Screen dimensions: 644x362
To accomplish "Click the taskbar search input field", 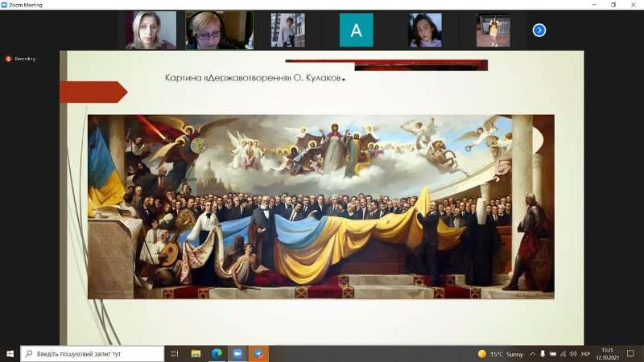I will click(92, 354).
